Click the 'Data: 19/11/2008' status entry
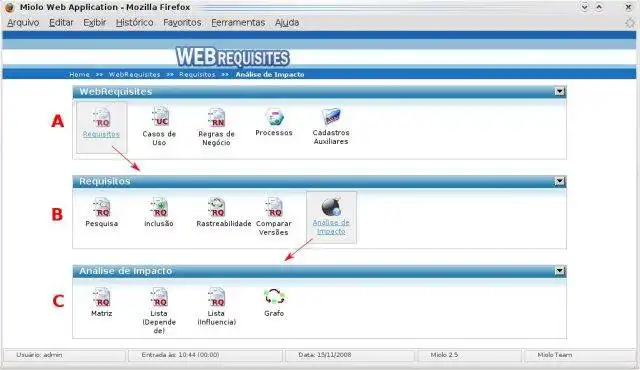This screenshot has height=370, width=640. click(325, 355)
